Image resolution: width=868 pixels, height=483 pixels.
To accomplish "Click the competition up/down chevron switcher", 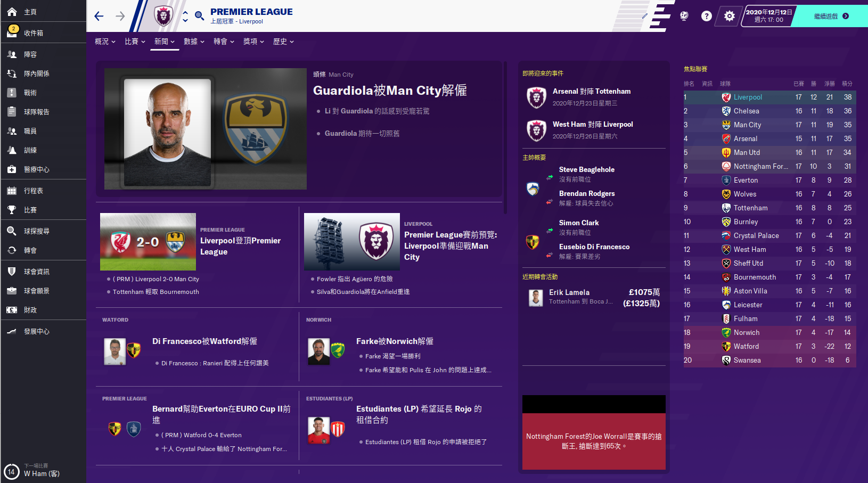I will point(185,16).
